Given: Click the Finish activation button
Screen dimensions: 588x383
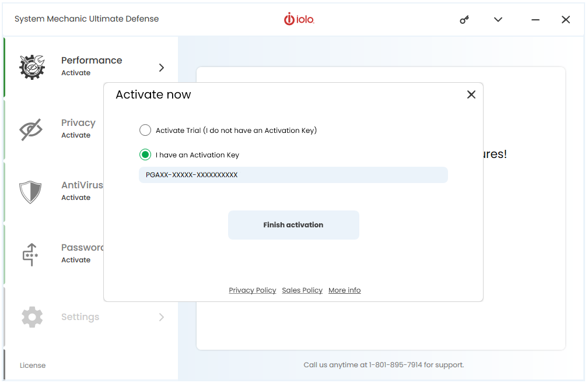Looking at the screenshot, I should pos(293,225).
